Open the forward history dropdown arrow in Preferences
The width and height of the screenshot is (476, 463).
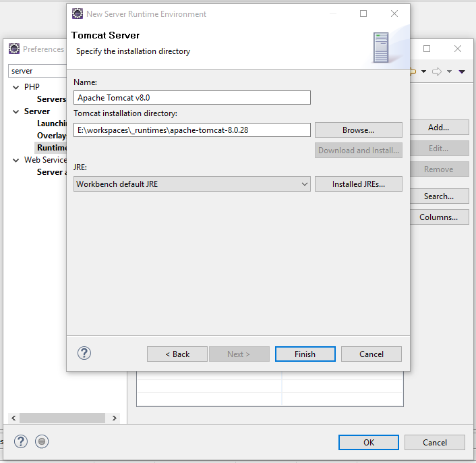tap(449, 72)
